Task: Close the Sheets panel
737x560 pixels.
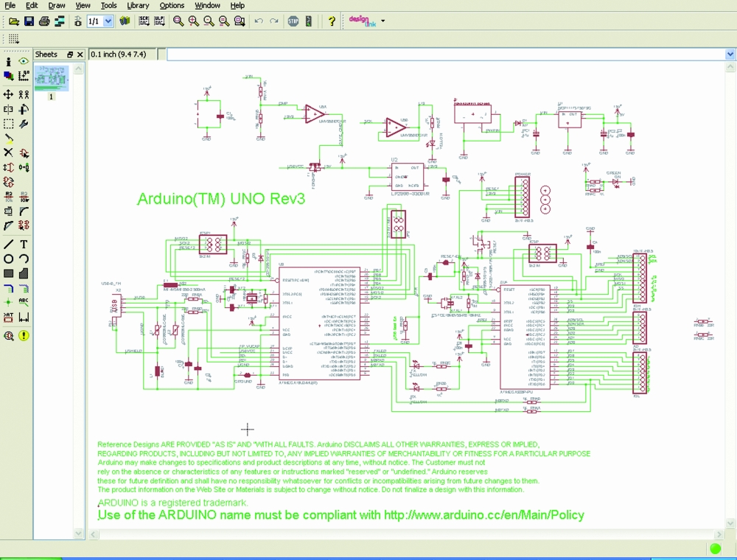Action: tap(80, 55)
